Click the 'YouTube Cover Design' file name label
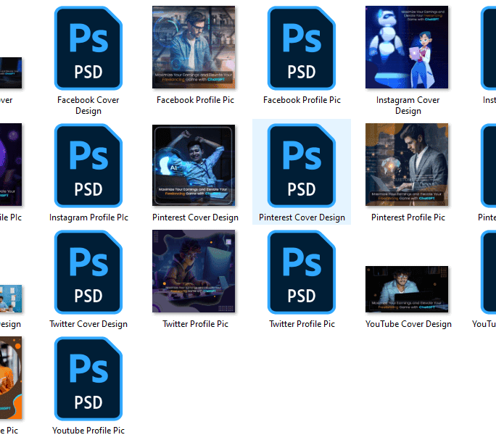Screen dimensions: 496x448 point(408,324)
